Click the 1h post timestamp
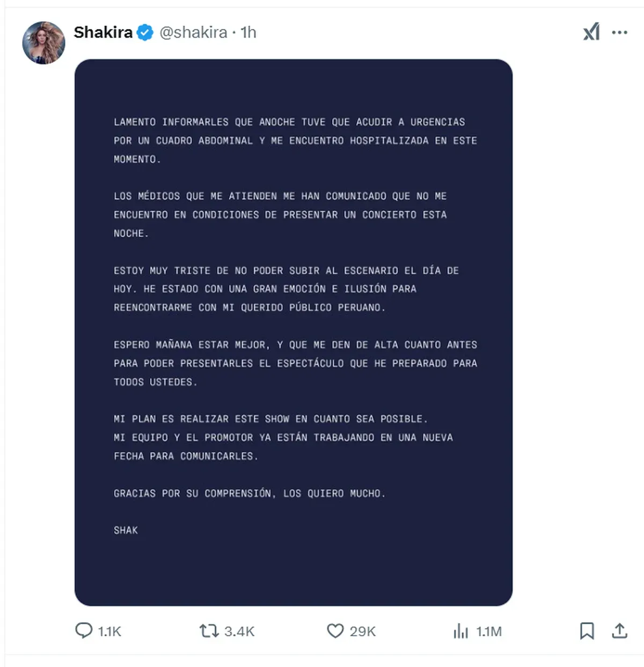The width and height of the screenshot is (644, 667). (248, 33)
